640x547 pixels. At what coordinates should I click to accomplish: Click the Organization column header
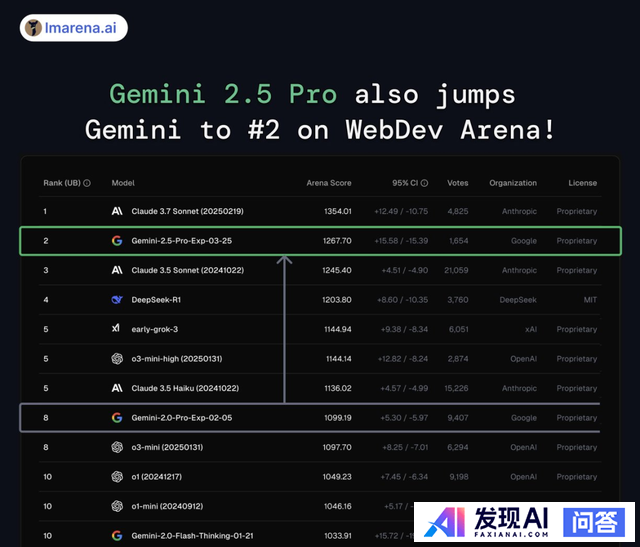[513, 183]
